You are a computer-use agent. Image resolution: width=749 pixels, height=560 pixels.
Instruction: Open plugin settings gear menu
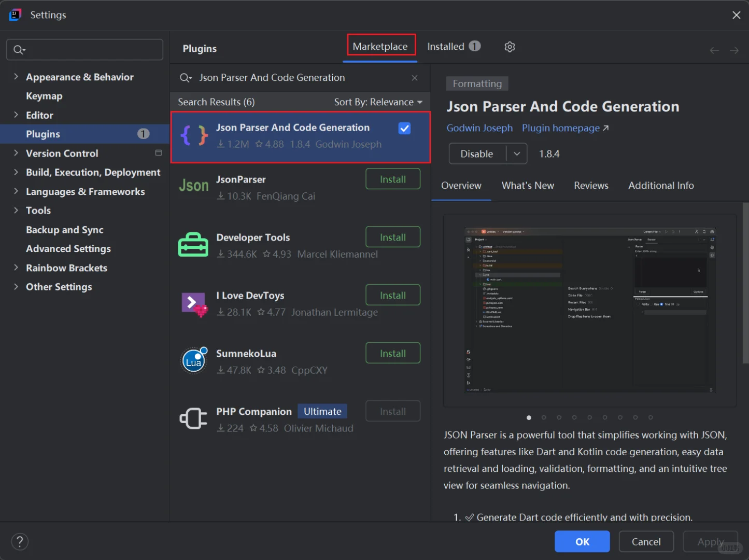coord(510,47)
